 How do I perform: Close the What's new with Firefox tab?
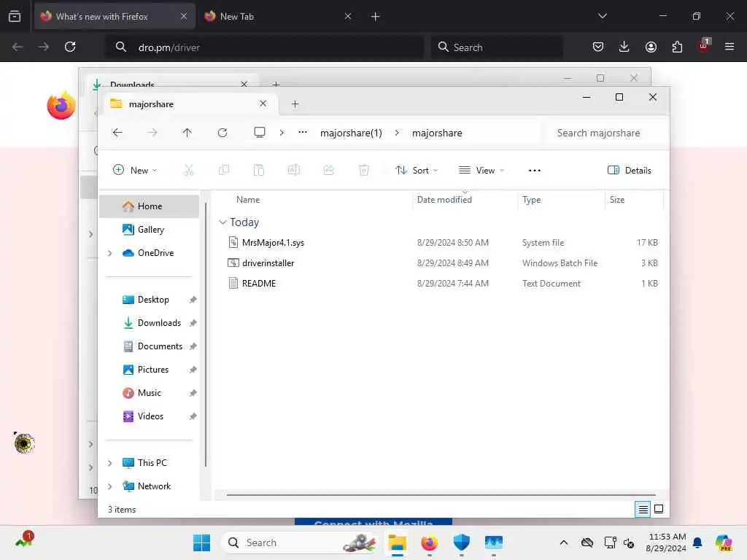click(184, 16)
